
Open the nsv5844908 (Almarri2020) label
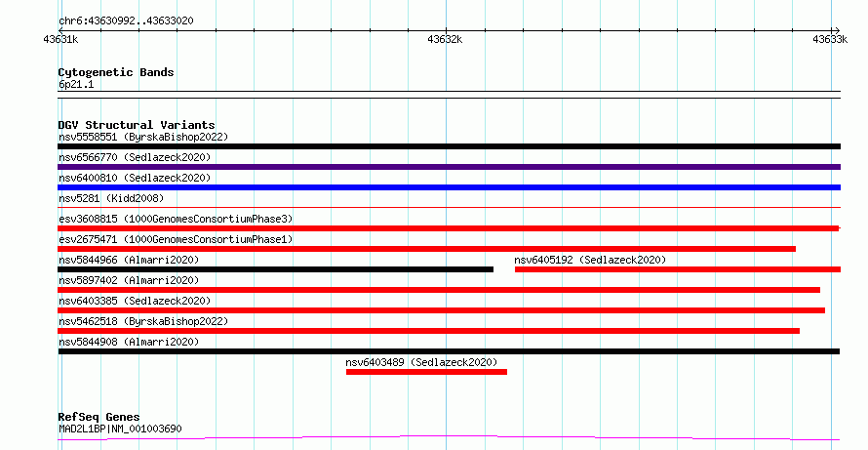[x=129, y=342]
